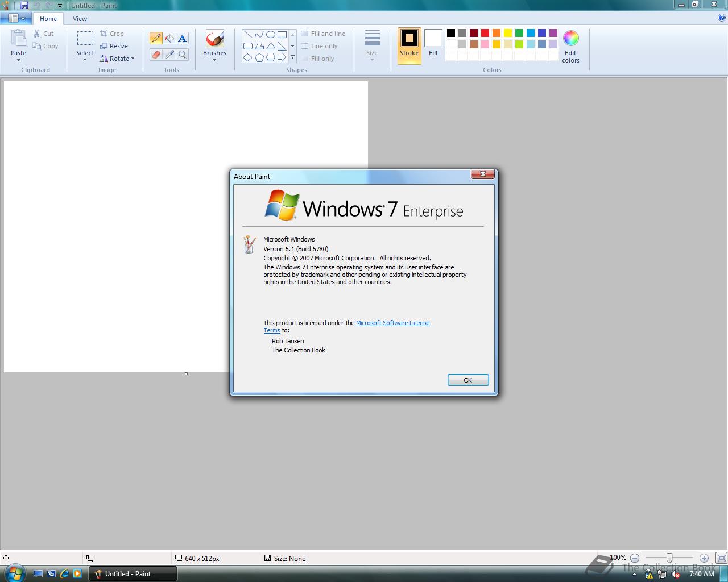Click OK in About Paint dialog
This screenshot has width=728, height=582.
[468, 380]
